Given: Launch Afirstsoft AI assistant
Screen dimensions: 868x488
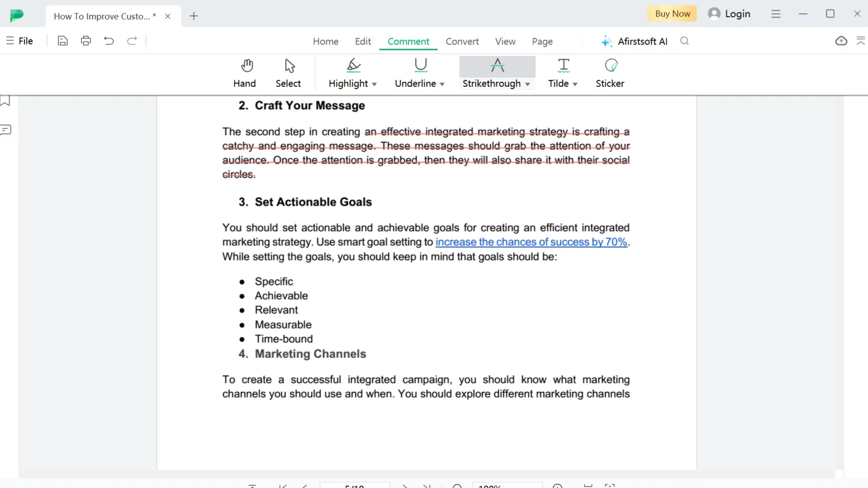Looking at the screenshot, I should pos(634,42).
